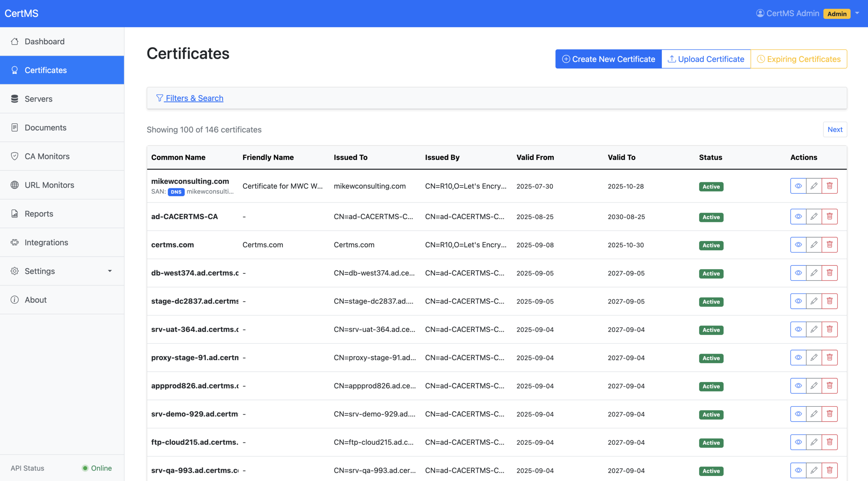This screenshot has width=868, height=481.
Task: Open URL Monitors via the globe icon
Action: 15,185
